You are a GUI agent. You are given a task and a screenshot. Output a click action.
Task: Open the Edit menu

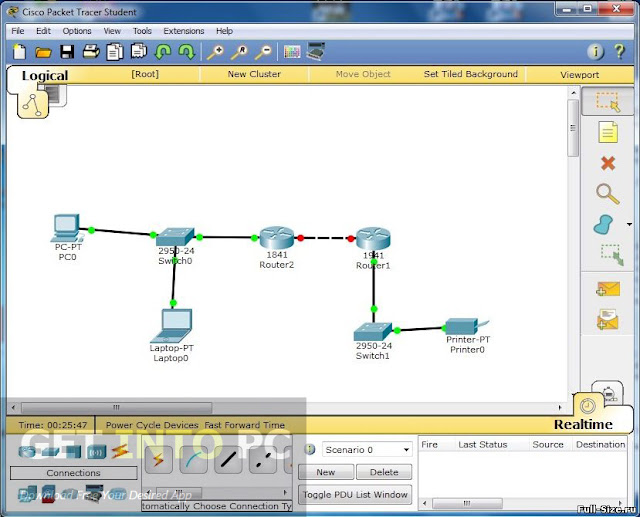pos(43,31)
